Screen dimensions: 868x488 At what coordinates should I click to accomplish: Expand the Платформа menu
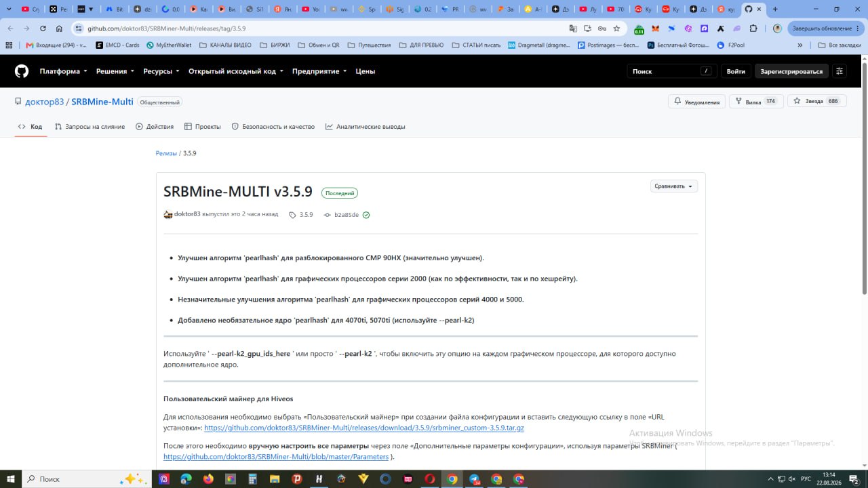pos(64,71)
